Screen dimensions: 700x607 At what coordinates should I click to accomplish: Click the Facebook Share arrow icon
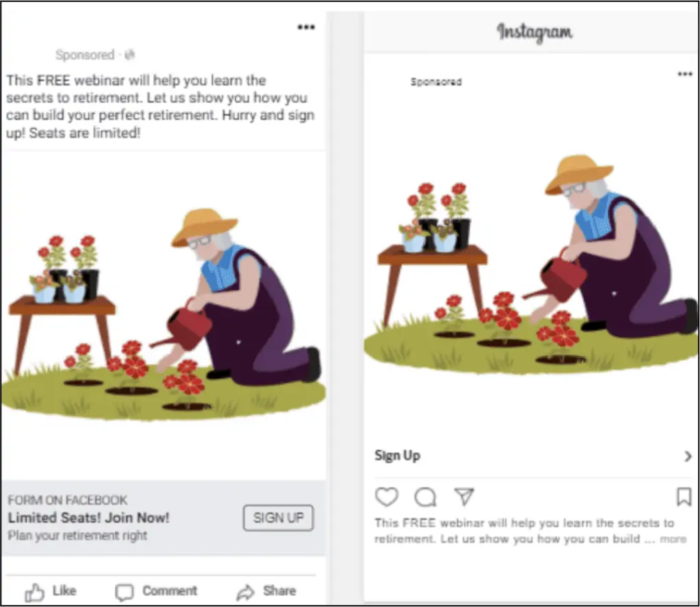(245, 592)
